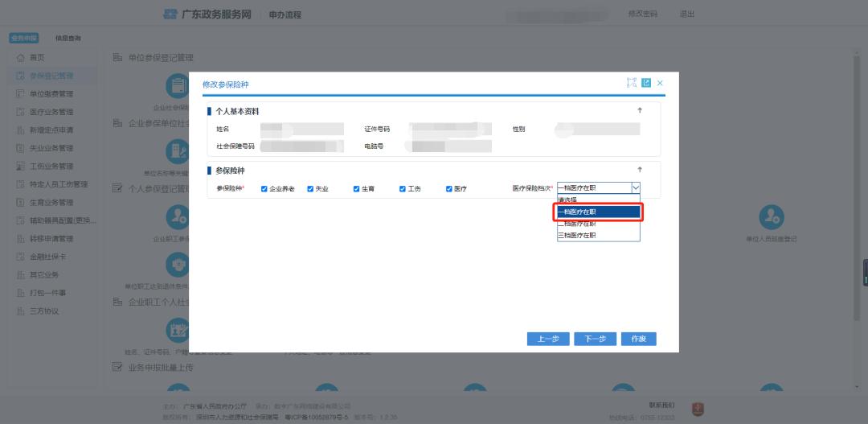Switch to the 信息查询 tab

click(x=68, y=39)
